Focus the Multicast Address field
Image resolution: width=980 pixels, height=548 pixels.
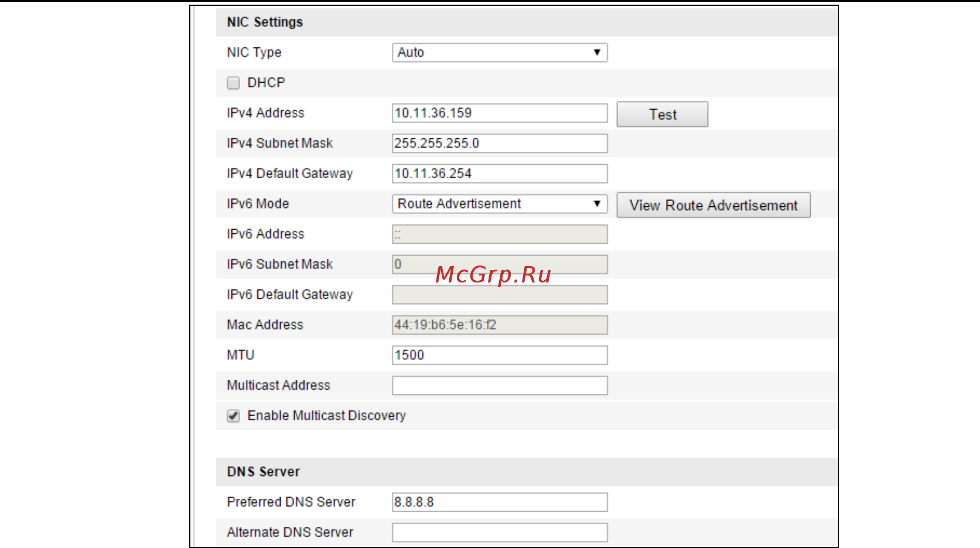(500, 386)
